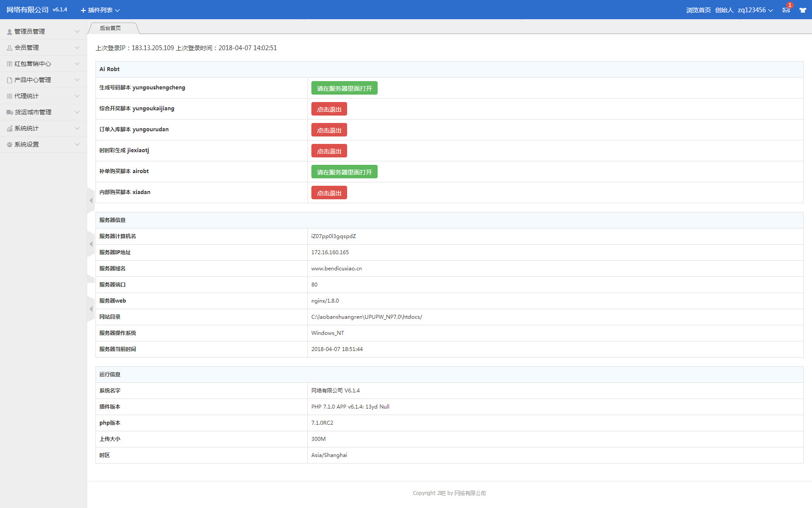Click the 管理员管理 person icon in sidebar
The width and height of the screenshot is (812, 508).
9,32
